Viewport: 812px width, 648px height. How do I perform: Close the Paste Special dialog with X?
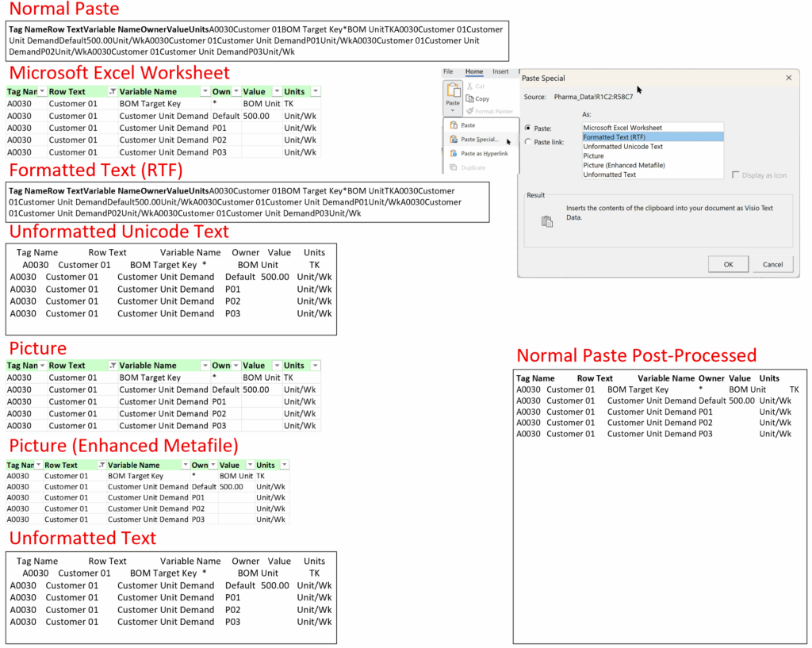point(788,78)
